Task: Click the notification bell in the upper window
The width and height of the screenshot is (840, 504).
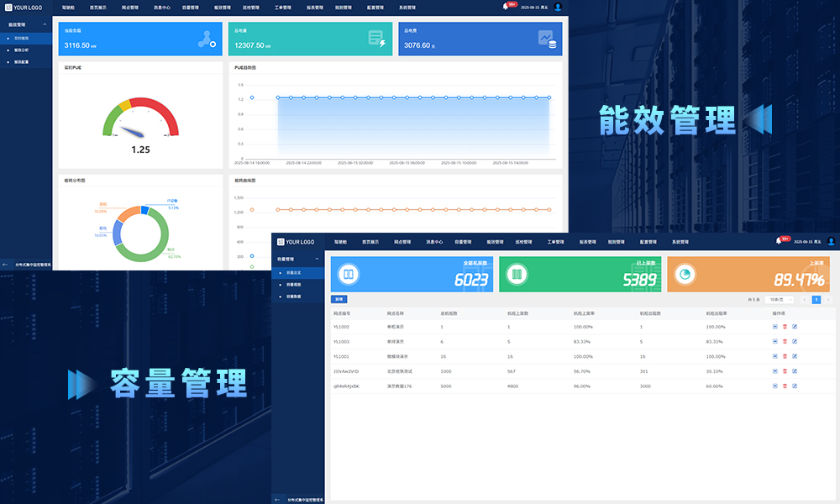Action: (506, 7)
